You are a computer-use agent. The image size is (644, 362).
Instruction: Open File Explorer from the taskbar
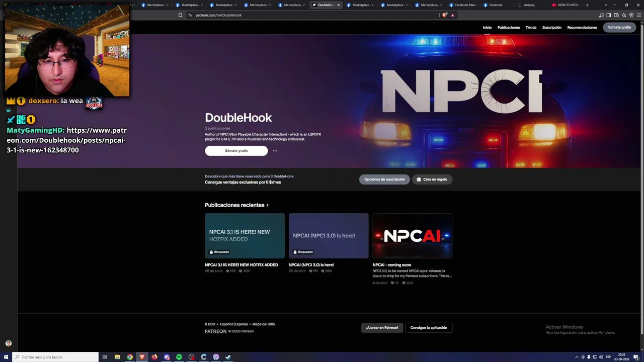coord(117,357)
